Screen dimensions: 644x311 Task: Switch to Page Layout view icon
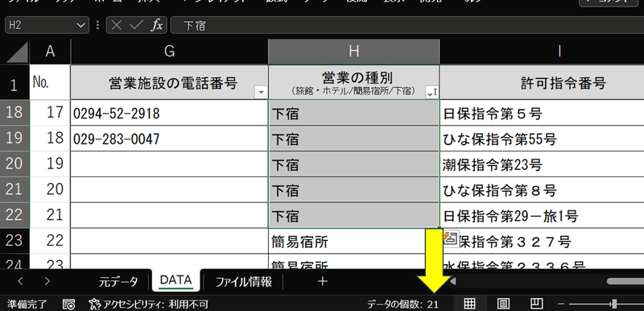click(503, 304)
